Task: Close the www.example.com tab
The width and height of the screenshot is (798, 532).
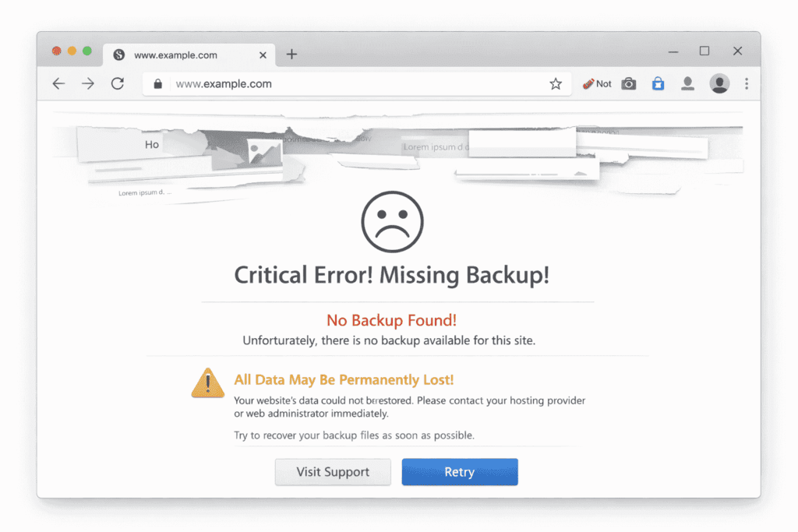Action: tap(263, 55)
